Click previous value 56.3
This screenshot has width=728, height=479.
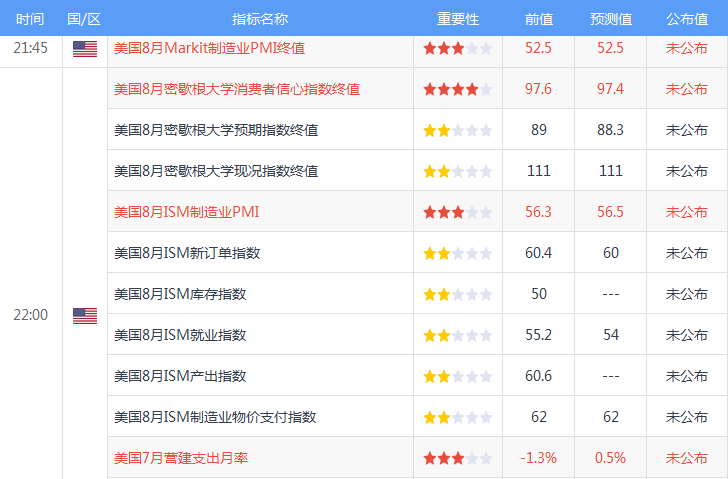tap(539, 212)
